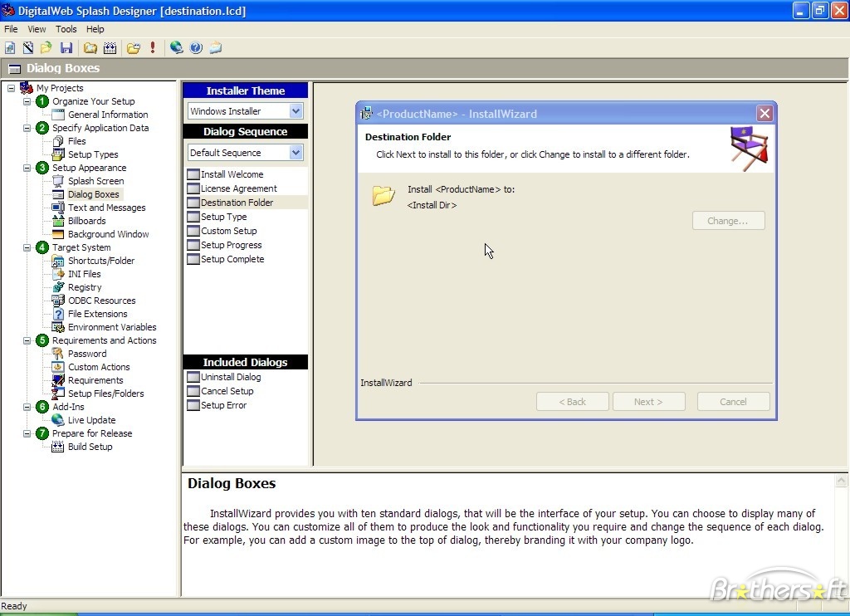Click the Next > button
Screen dimensions: 850x616
tap(649, 402)
